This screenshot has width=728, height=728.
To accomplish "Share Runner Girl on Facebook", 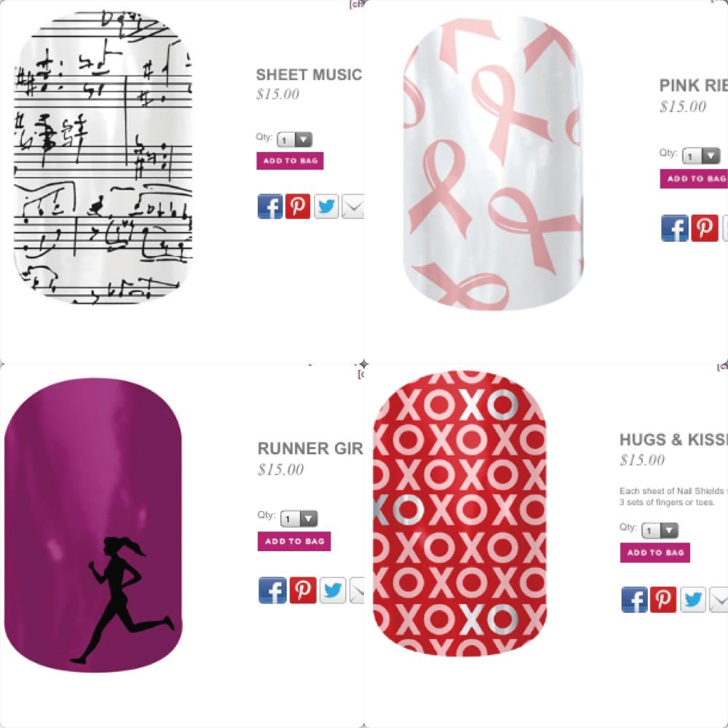I will [x=272, y=590].
